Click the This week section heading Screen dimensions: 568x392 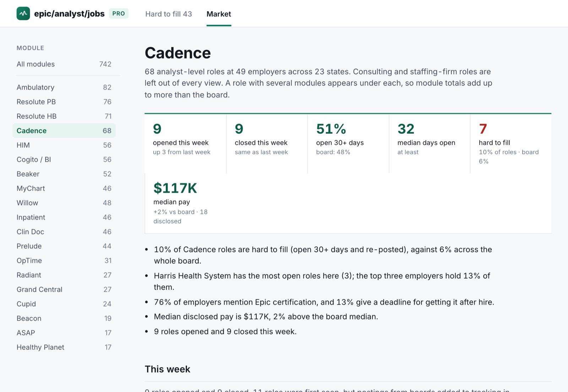[x=168, y=369]
